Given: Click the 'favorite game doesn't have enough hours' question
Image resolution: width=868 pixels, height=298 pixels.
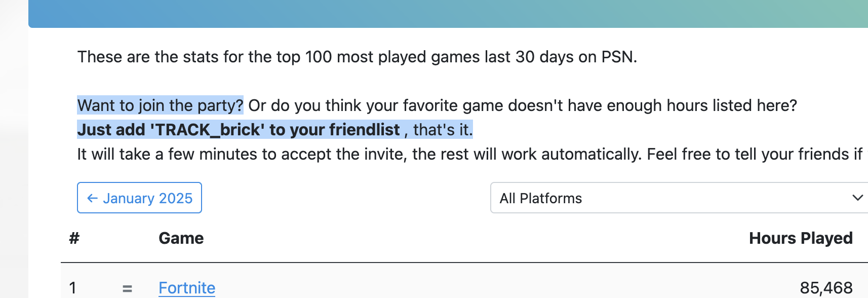Looking at the screenshot, I should coord(523,105).
